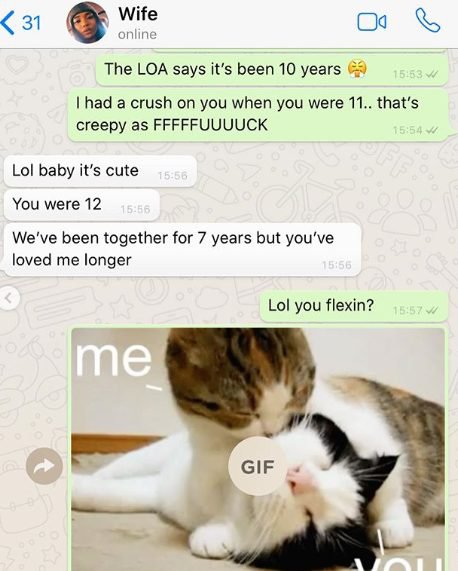Tap the 'We've been together for 7 years' message

182,249
